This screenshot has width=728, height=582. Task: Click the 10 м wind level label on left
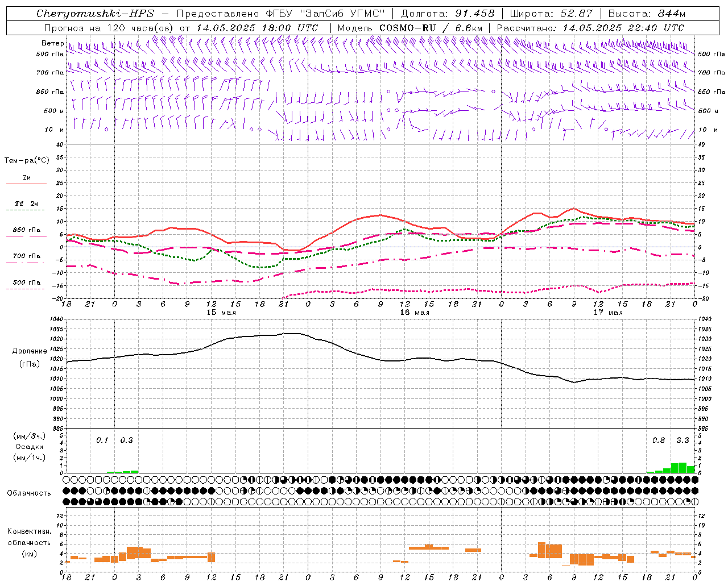click(55, 130)
